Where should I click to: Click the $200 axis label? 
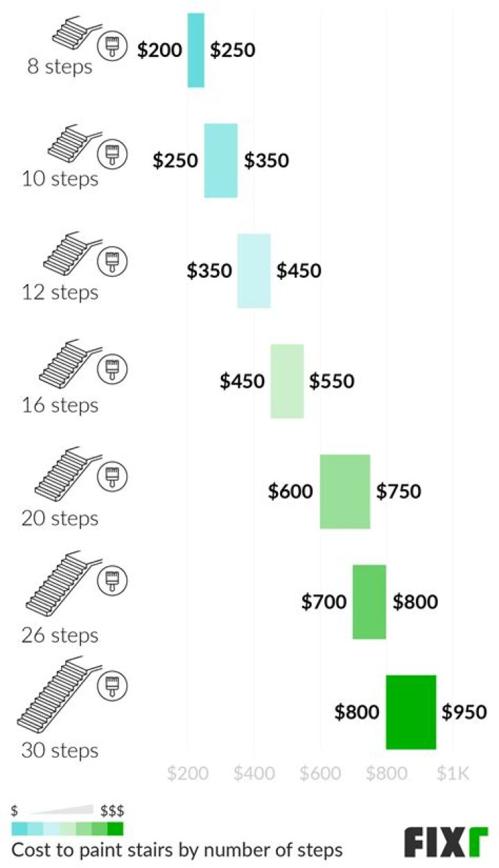pyautogui.click(x=188, y=774)
